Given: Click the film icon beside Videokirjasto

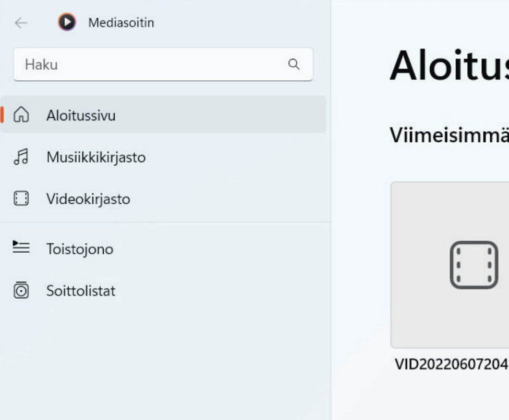Looking at the screenshot, I should click(x=21, y=199).
